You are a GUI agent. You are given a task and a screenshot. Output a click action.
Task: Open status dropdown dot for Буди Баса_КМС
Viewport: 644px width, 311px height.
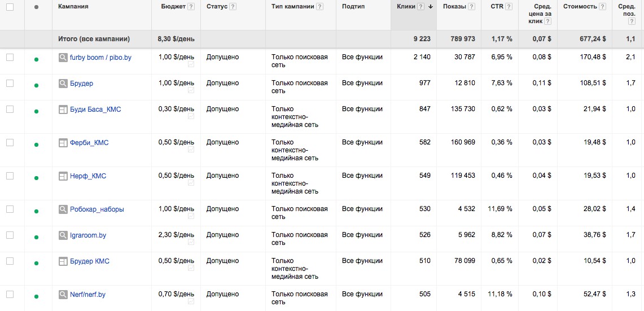pyautogui.click(x=37, y=112)
